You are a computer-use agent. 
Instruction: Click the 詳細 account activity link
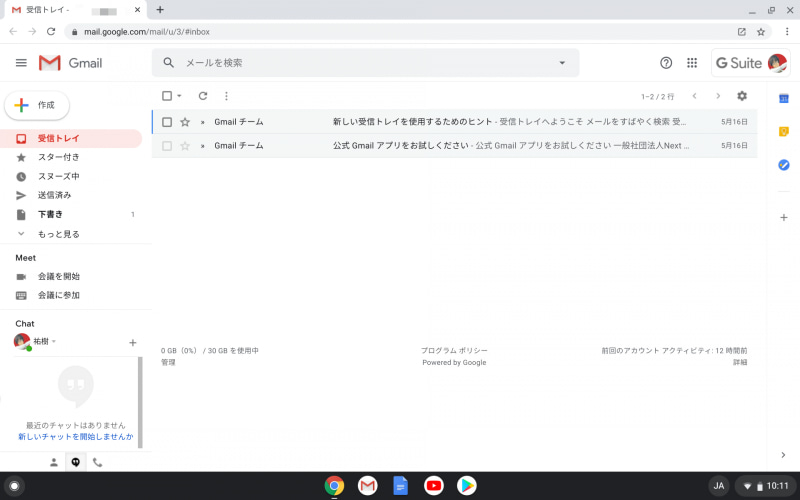[740, 362]
